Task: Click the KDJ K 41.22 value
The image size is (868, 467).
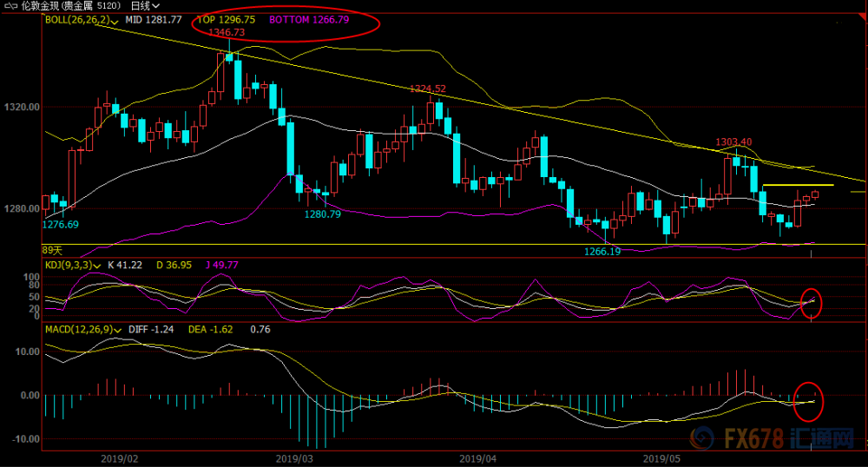Action: point(124,265)
